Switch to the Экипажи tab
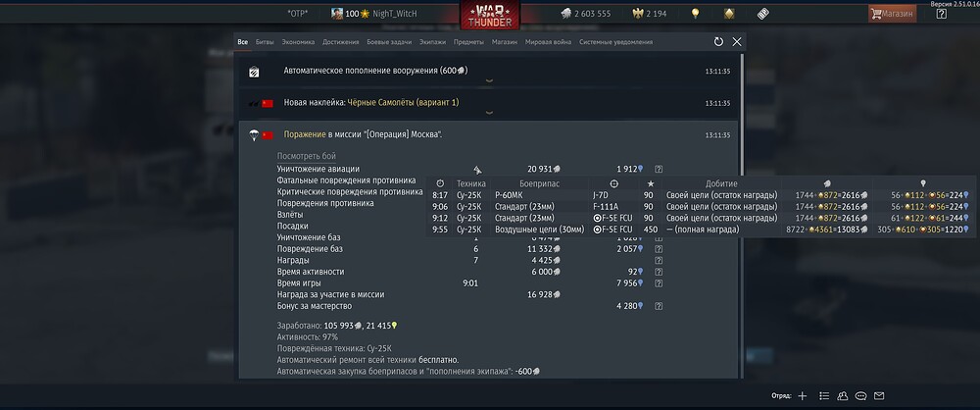This screenshot has height=410, width=980. point(432,42)
